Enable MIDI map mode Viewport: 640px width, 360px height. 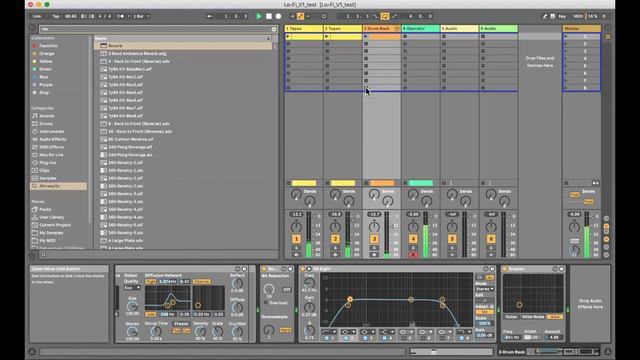click(578, 16)
